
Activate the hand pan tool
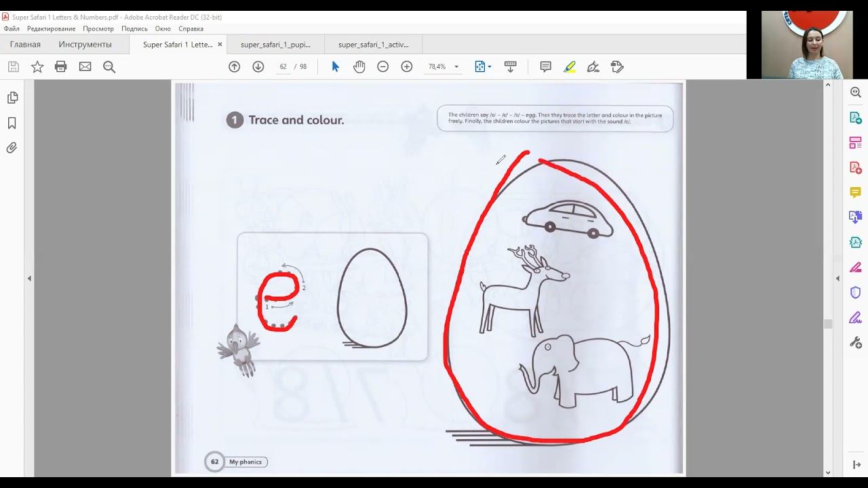click(359, 66)
